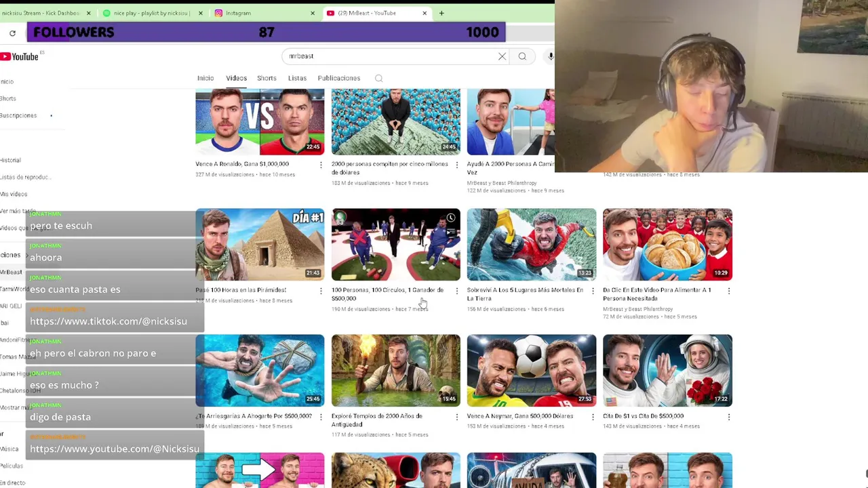Image resolution: width=868 pixels, height=488 pixels.
Task: Open title 'Pasé 100 Horas en las Pirámides!'
Action: (x=241, y=290)
